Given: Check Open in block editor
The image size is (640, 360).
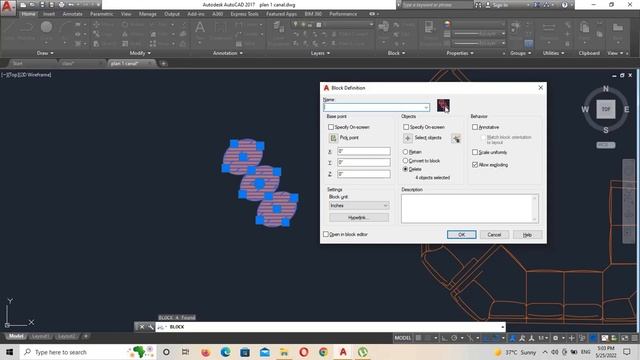Looking at the screenshot, I should tap(326, 234).
